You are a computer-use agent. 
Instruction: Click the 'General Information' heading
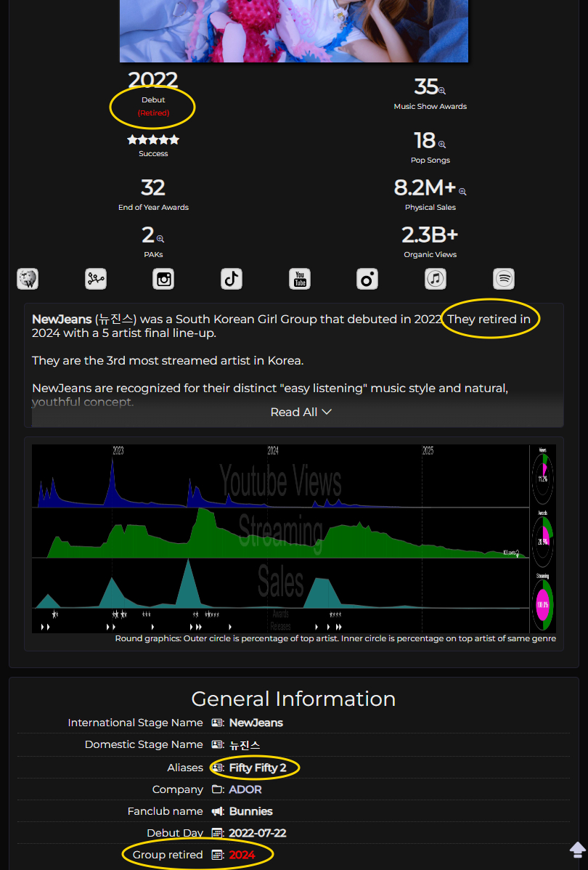(x=293, y=699)
